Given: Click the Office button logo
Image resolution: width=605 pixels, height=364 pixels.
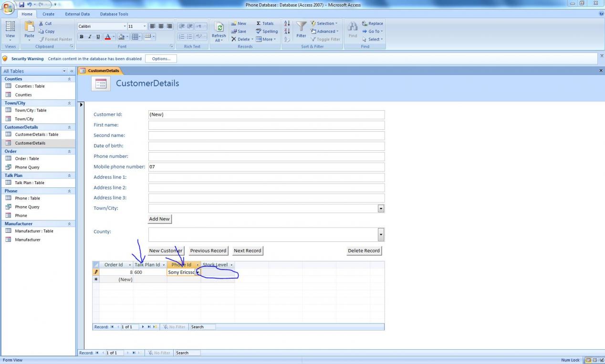Looking at the screenshot, I should 8,7.
